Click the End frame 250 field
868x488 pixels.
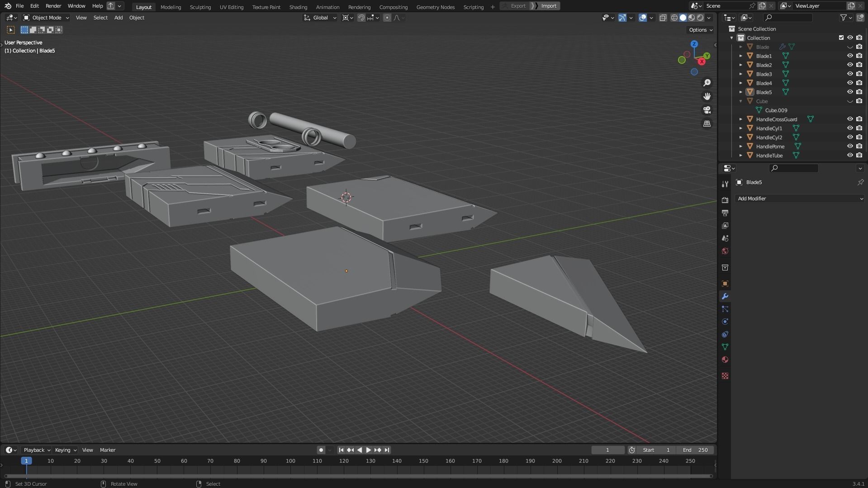point(695,450)
